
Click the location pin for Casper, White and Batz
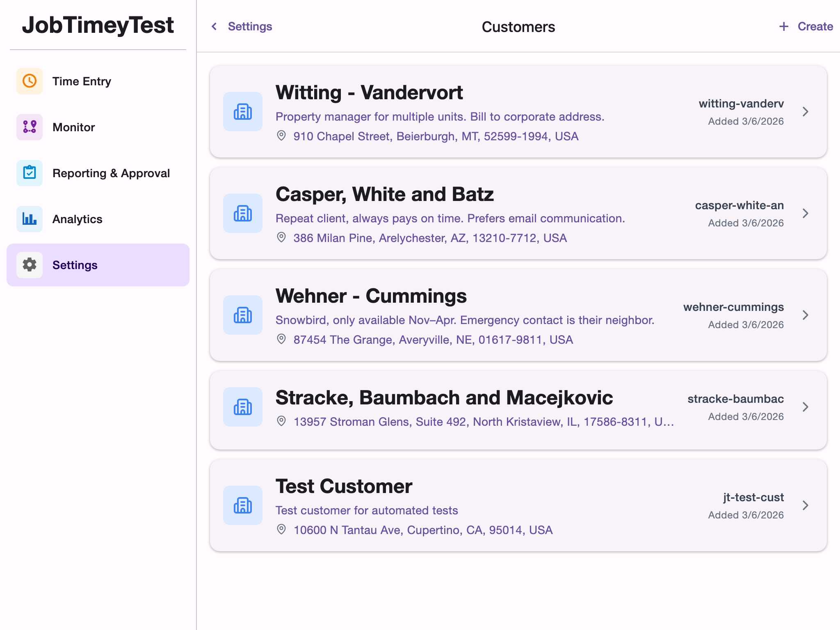tap(282, 238)
